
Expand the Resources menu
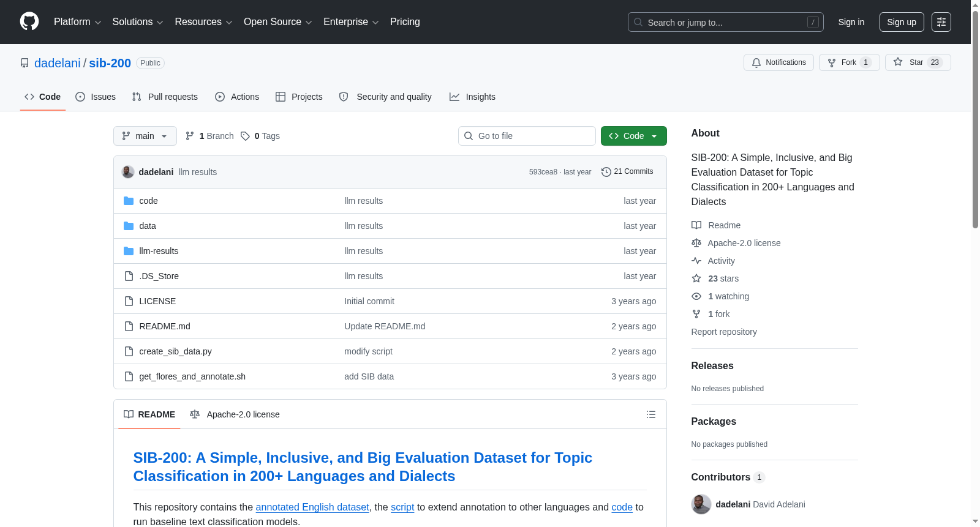click(203, 22)
